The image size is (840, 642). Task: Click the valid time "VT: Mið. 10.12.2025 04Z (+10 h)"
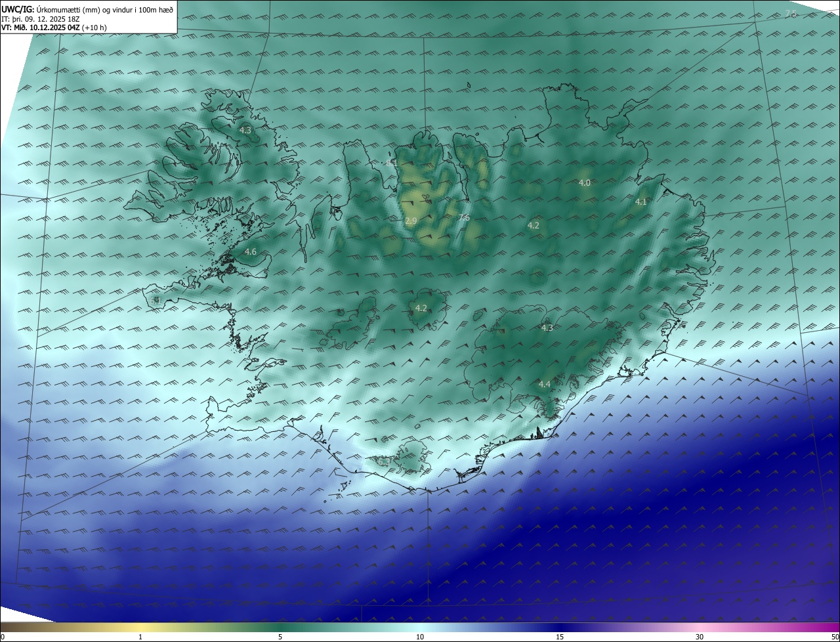[54, 28]
